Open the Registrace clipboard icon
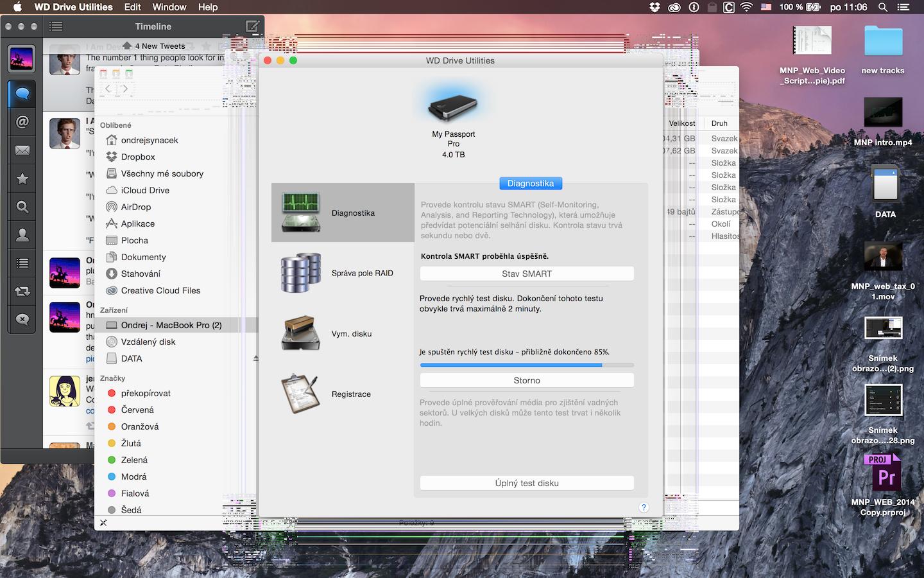 coord(301,394)
